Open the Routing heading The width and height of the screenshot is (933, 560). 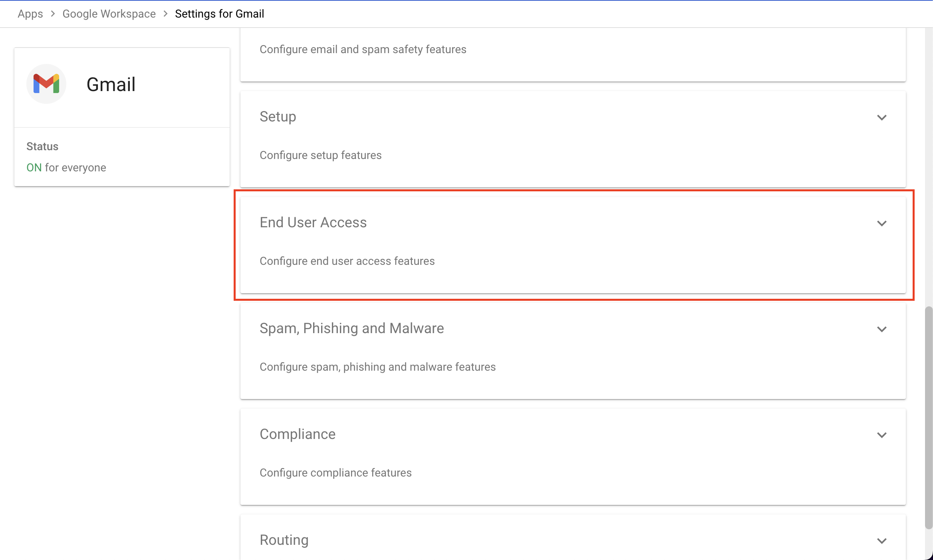284,540
